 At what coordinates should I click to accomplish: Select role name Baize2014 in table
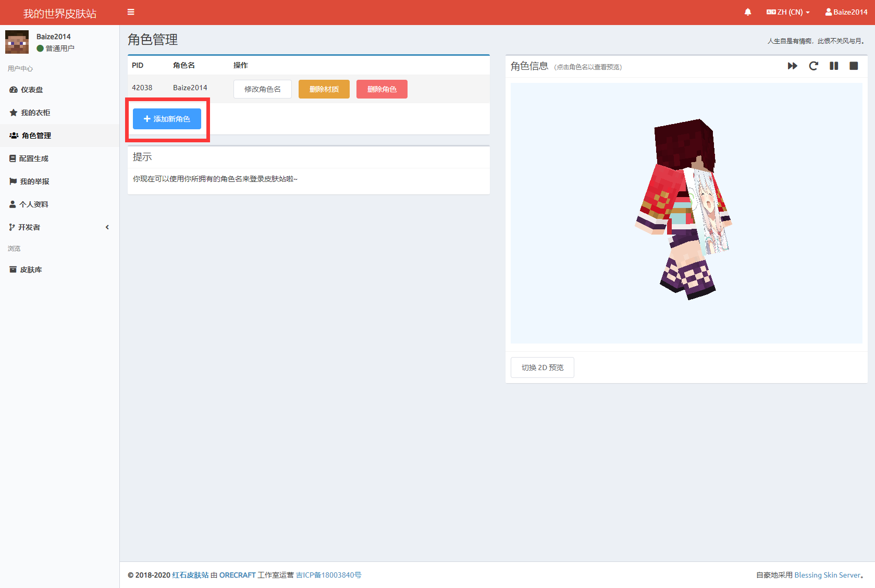point(190,88)
